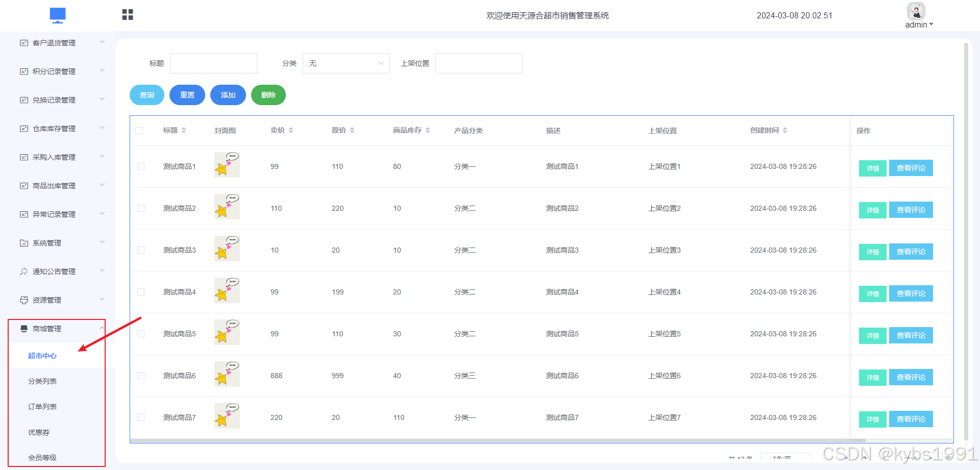This screenshot has height=470, width=980.
Task: Toggle sidebar with the grid icon
Action: coord(128,15)
